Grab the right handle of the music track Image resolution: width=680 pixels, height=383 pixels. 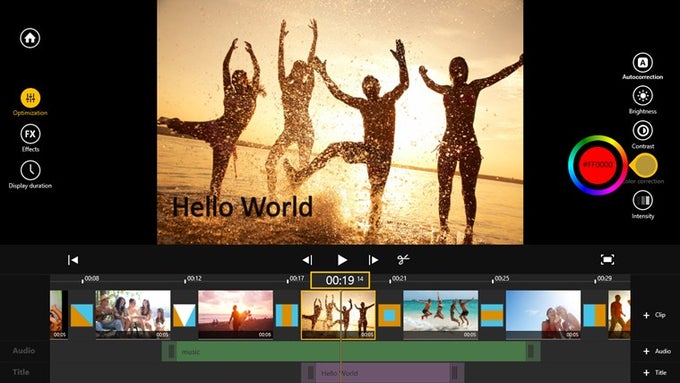(x=530, y=351)
